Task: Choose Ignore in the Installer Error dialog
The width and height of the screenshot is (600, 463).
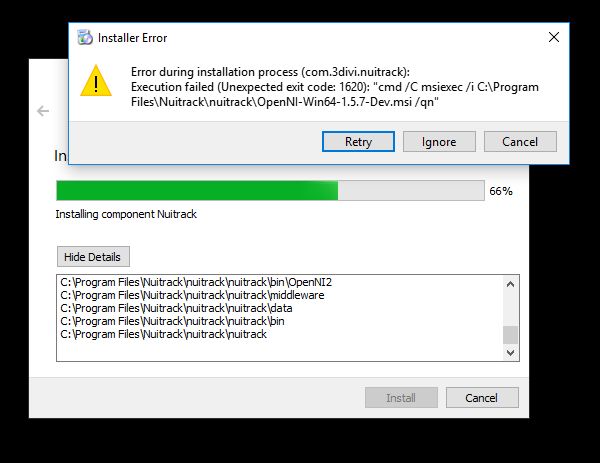Action: point(439,142)
